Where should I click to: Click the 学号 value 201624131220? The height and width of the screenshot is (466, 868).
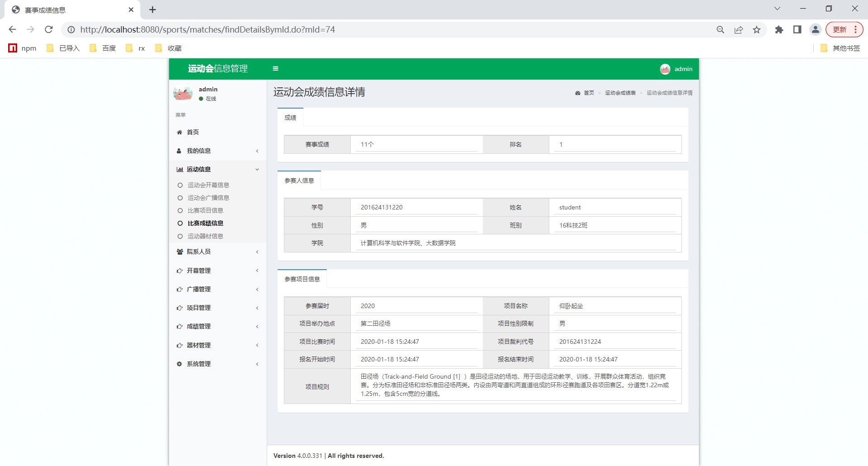tap(382, 207)
